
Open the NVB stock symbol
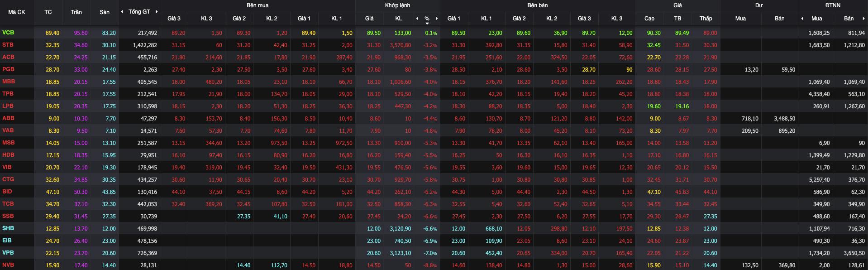tap(8, 265)
